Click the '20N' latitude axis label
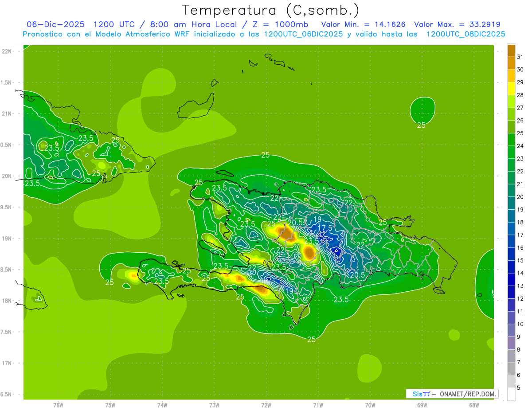 point(8,176)
